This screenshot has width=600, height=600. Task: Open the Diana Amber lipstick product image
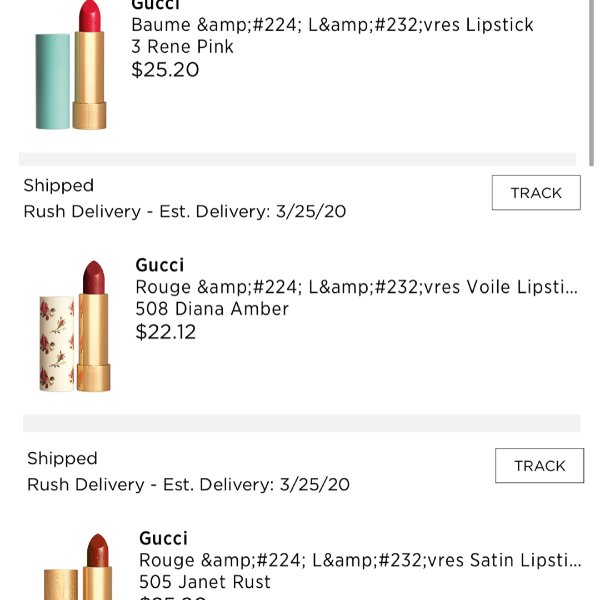tap(75, 326)
